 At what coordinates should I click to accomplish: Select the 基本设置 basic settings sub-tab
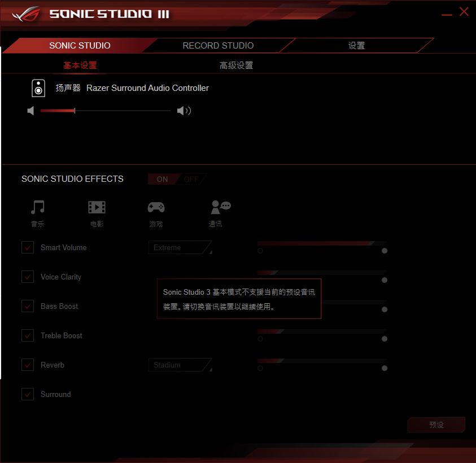point(80,65)
